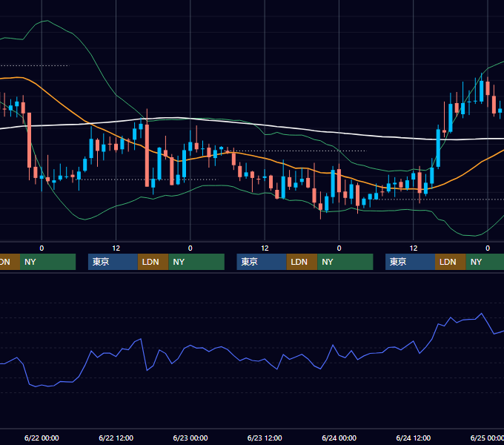Click the 6/22 12:00 date label
Screen dimensions: 504x445
(x=116, y=438)
